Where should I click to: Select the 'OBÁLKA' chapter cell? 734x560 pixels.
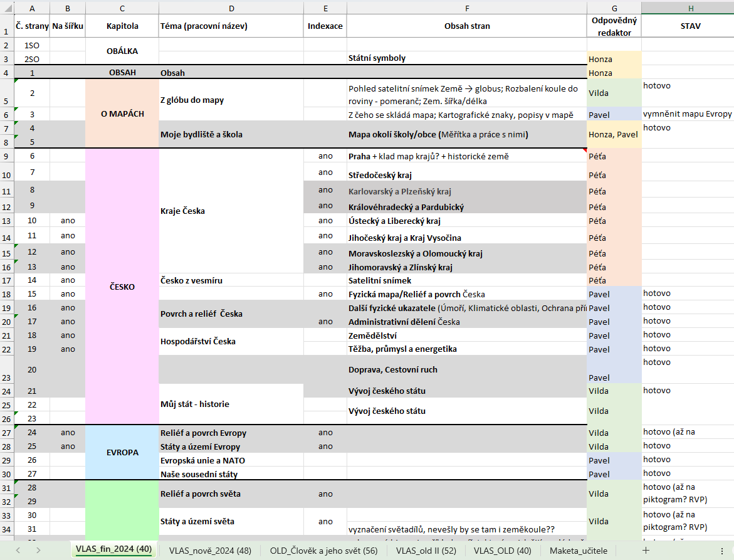122,51
